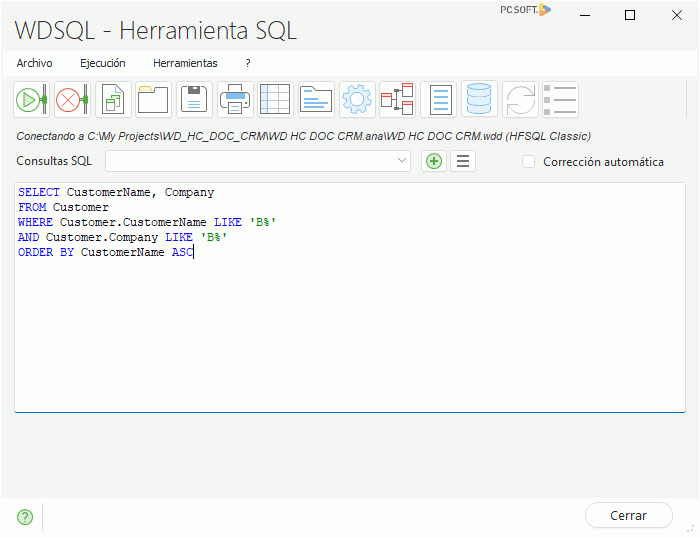
Task: Show the analysis diagram schema icon
Action: [397, 100]
